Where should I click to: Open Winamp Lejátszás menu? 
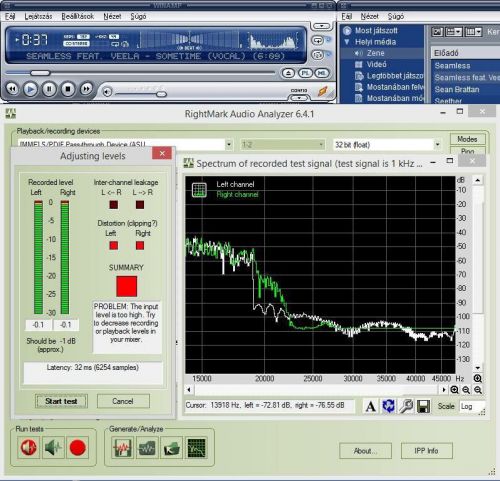pos(38,16)
